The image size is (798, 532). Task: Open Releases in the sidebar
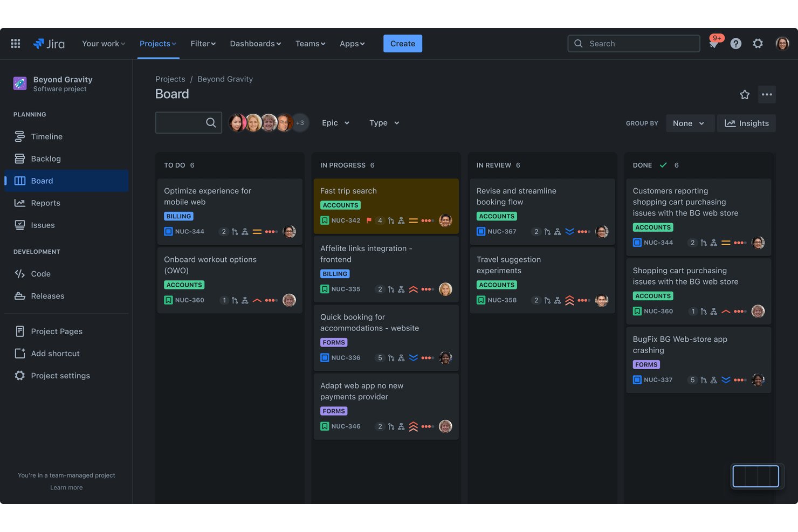[x=66, y=296]
